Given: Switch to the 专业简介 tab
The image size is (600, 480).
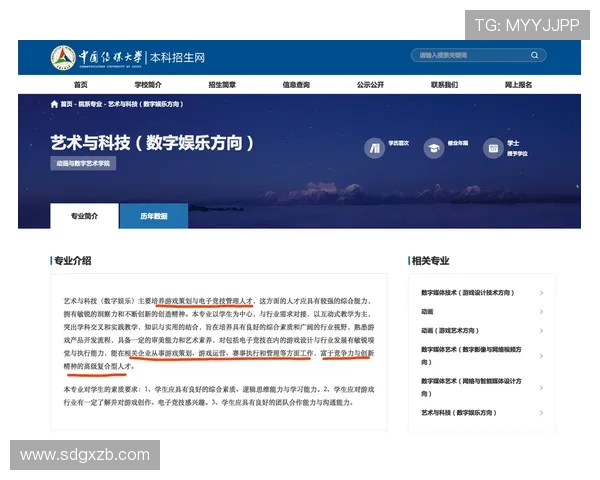Looking at the screenshot, I should (x=84, y=216).
